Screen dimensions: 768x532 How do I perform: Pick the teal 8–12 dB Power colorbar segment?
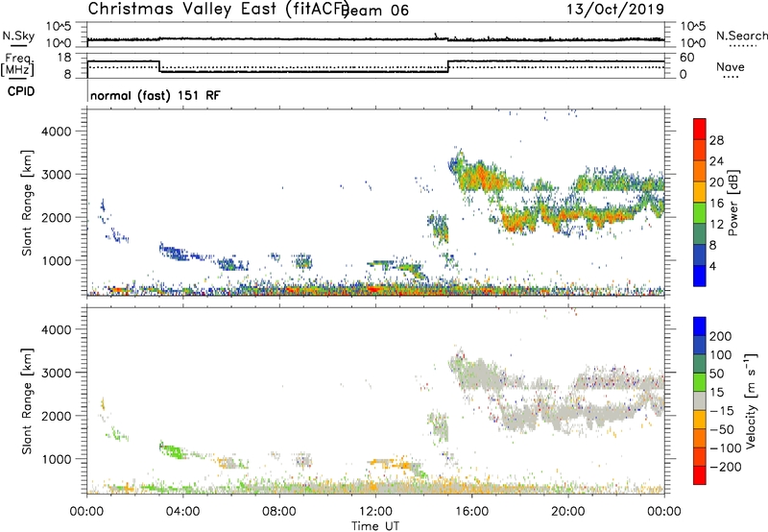click(x=700, y=234)
